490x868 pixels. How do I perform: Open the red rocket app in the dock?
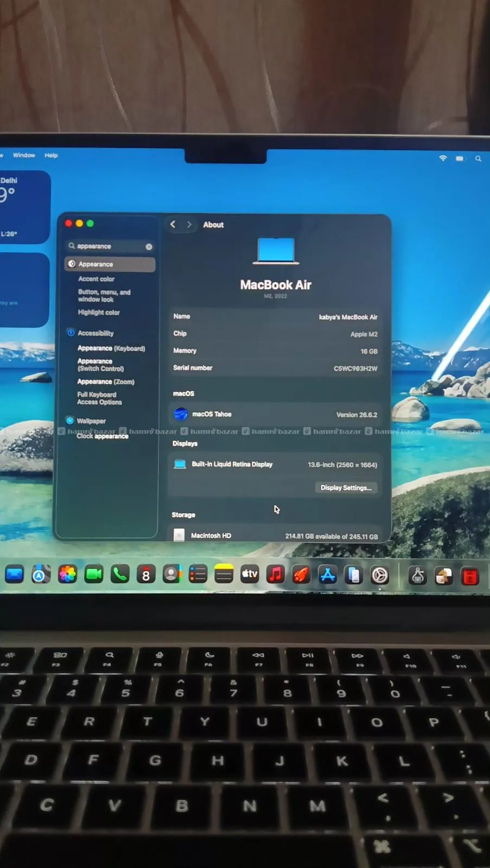(301, 574)
